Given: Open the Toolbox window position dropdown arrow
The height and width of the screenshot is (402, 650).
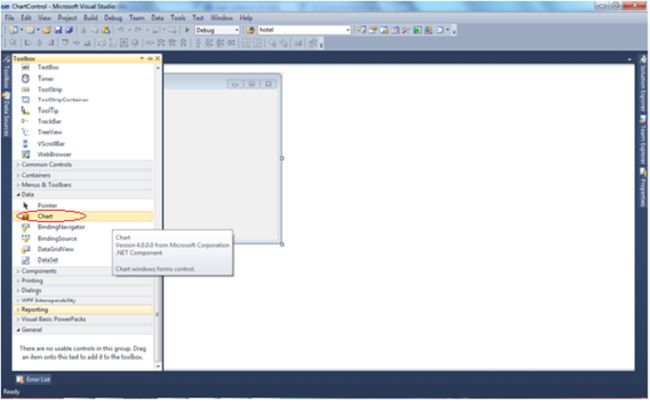Looking at the screenshot, I should point(142,58).
